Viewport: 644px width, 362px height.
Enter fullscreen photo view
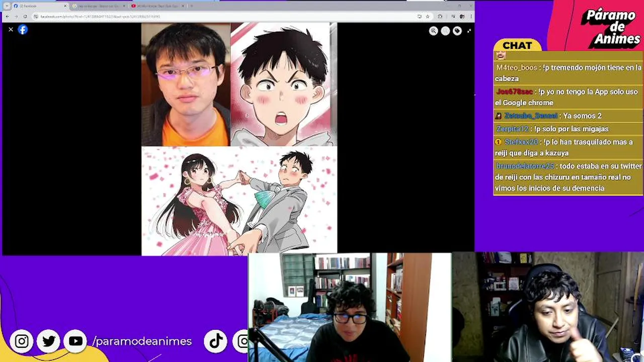469,31
